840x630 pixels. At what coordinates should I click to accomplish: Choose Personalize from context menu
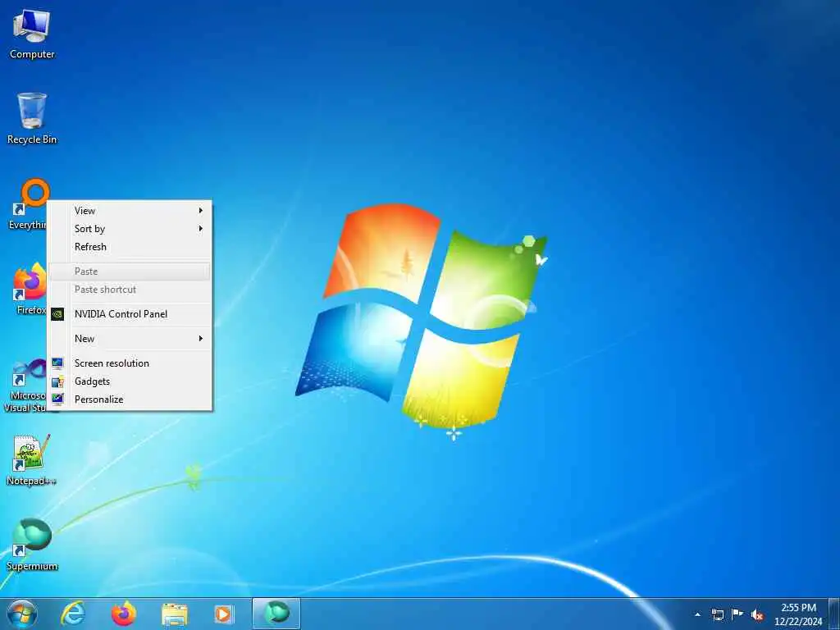tap(130, 399)
